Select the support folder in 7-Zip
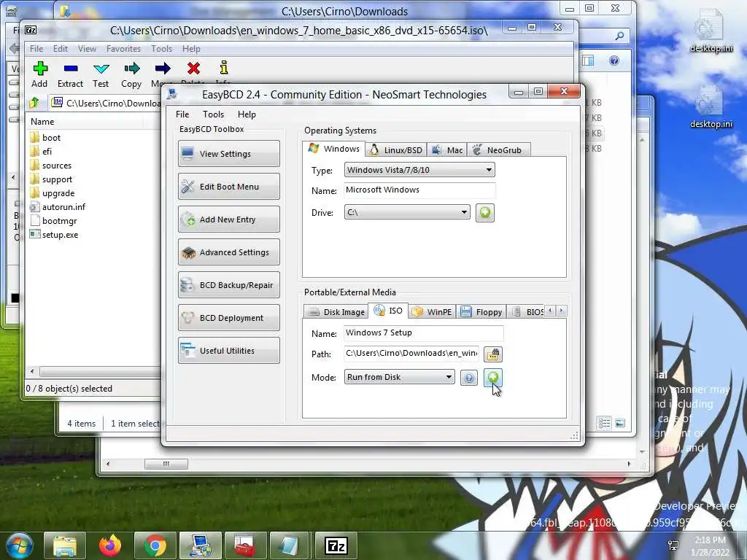 pos(51,179)
